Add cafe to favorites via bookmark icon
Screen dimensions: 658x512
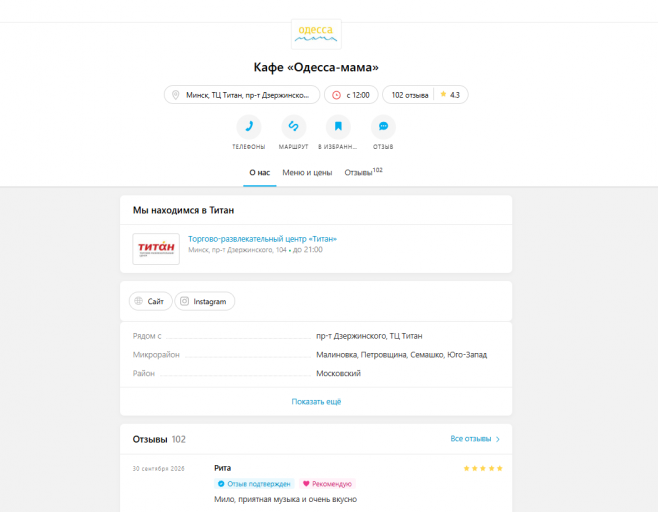[x=338, y=127]
